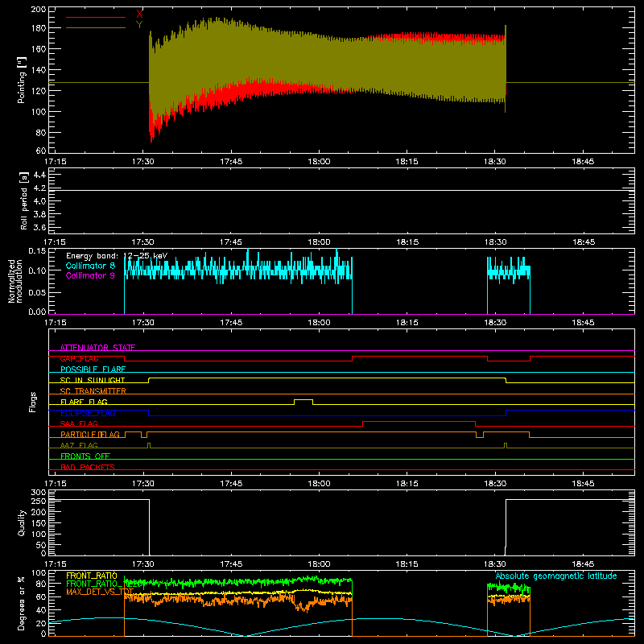The width and height of the screenshot is (644, 644).
Task: Click the raised SAA_FLAG segment
Action: [x=419, y=421]
